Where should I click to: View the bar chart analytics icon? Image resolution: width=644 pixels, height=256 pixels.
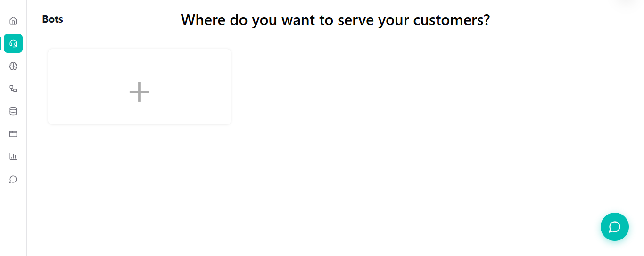click(13, 157)
